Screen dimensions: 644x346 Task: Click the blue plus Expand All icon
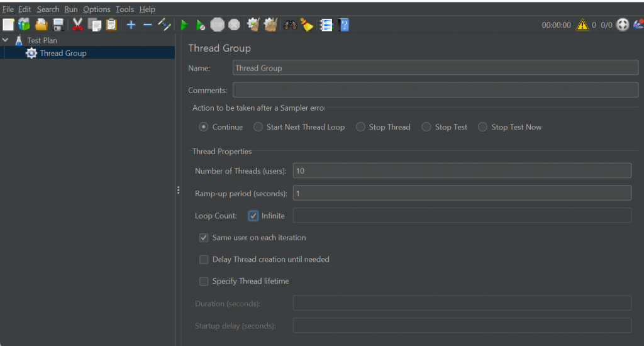coord(131,25)
